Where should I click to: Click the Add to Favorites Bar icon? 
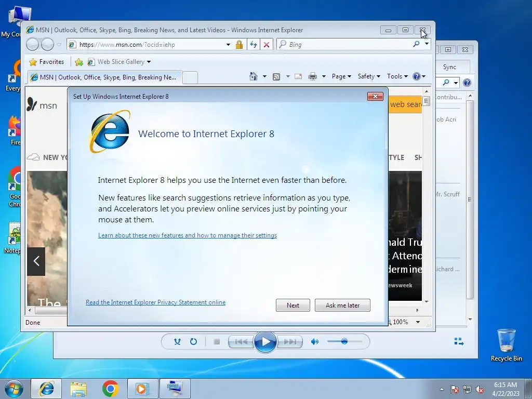[x=79, y=62]
